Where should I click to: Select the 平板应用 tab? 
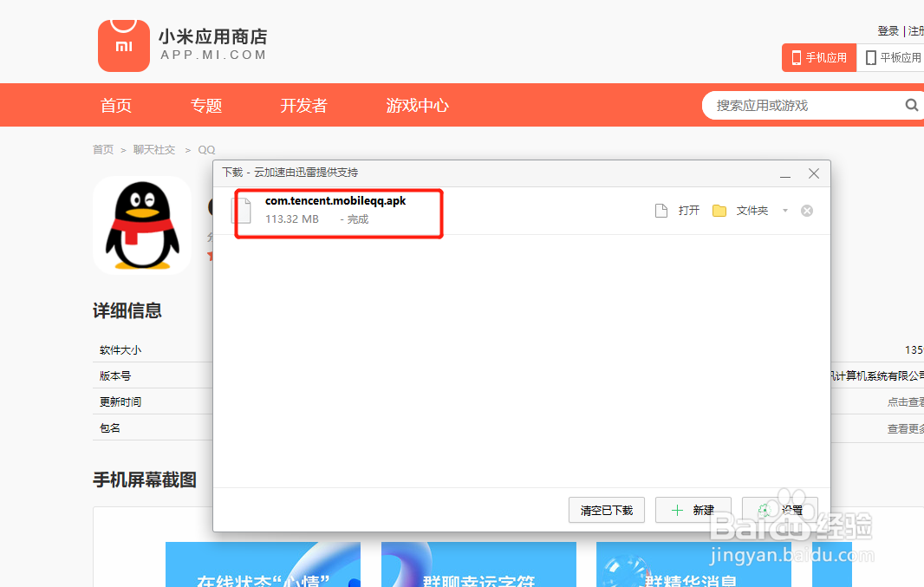890,58
